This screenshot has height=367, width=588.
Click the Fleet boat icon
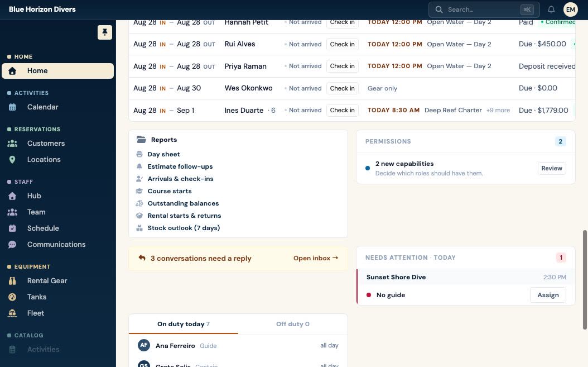[x=12, y=313]
